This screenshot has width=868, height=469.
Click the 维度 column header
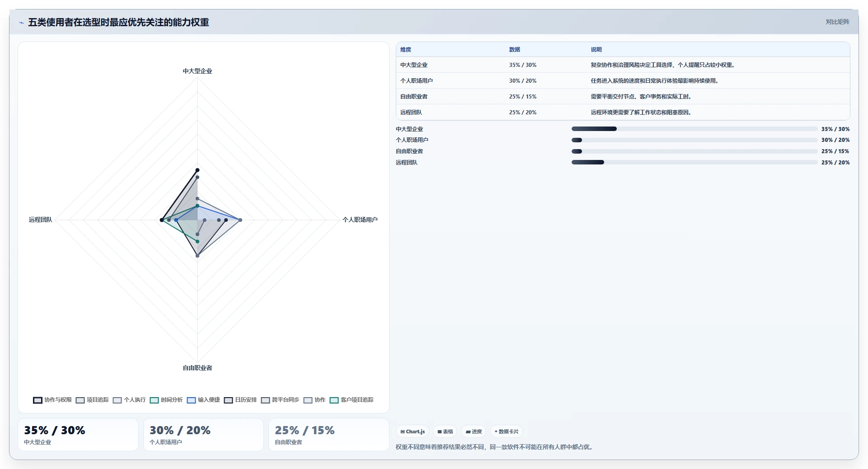pyautogui.click(x=406, y=50)
